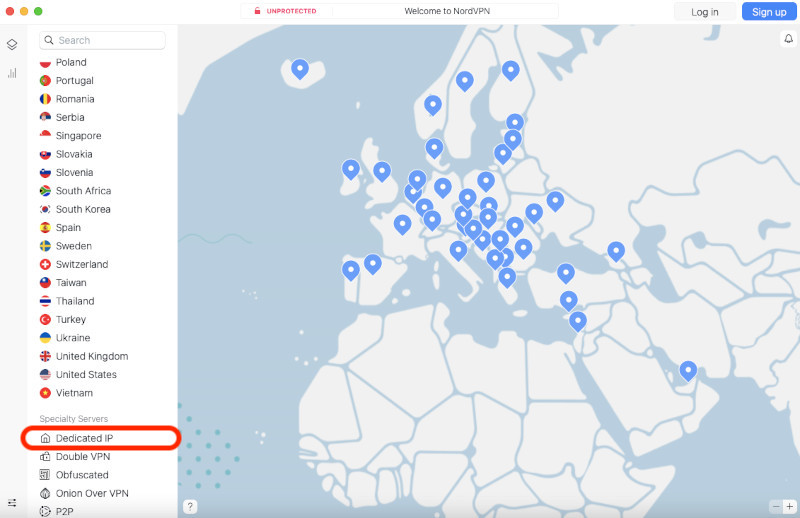Image resolution: width=800 pixels, height=518 pixels.
Task: Open the statistics bar chart icon
Action: (x=12, y=73)
